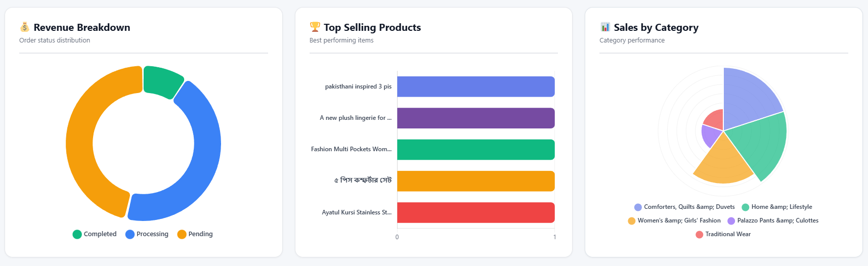Toggle Palazzo Pants & Culottes legend entry
This screenshot has width=868, height=266.
772,220
